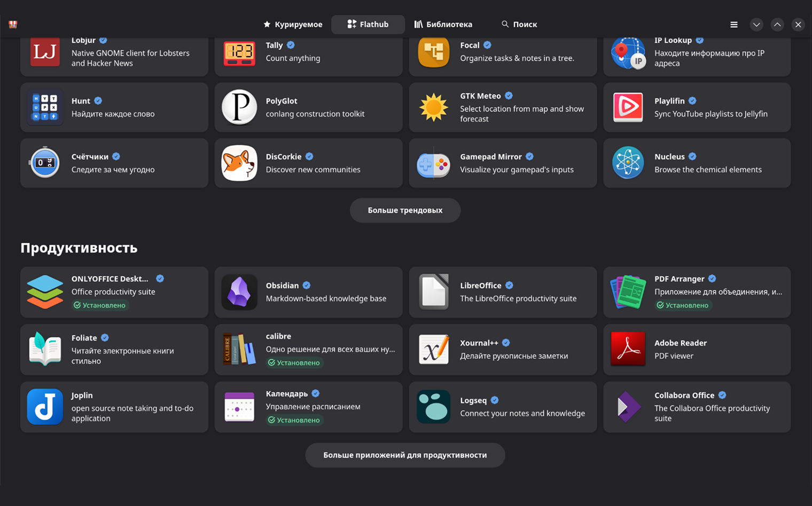
Task: Open the ONLYOFFICE layered icon
Action: pyautogui.click(x=45, y=292)
